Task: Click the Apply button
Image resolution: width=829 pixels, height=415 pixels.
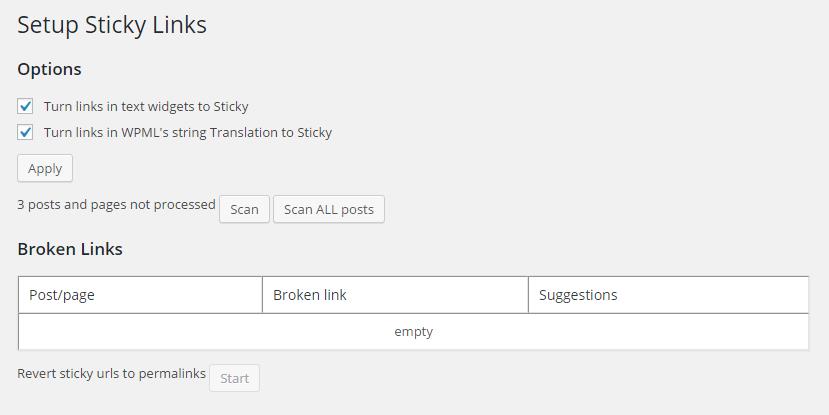Action: pos(45,168)
